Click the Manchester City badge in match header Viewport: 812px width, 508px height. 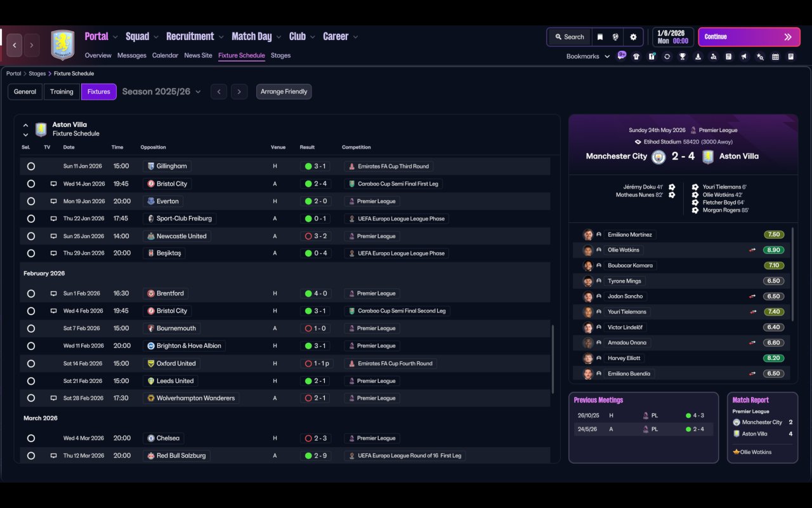pos(658,156)
